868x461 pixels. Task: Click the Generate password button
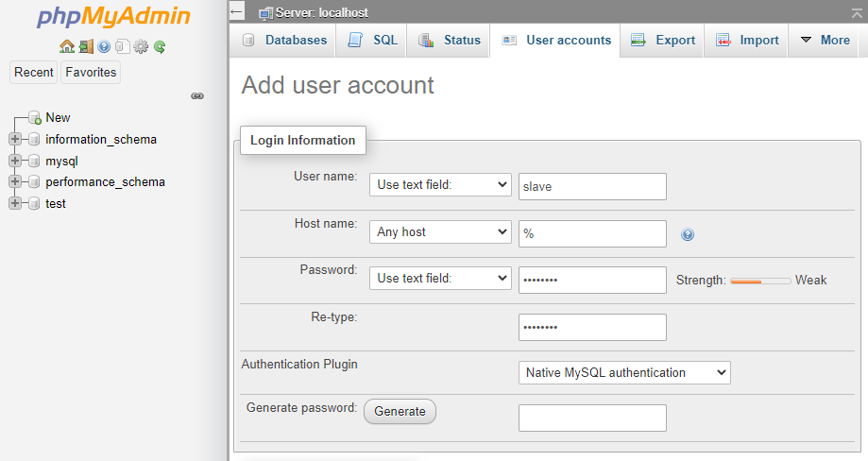(400, 412)
